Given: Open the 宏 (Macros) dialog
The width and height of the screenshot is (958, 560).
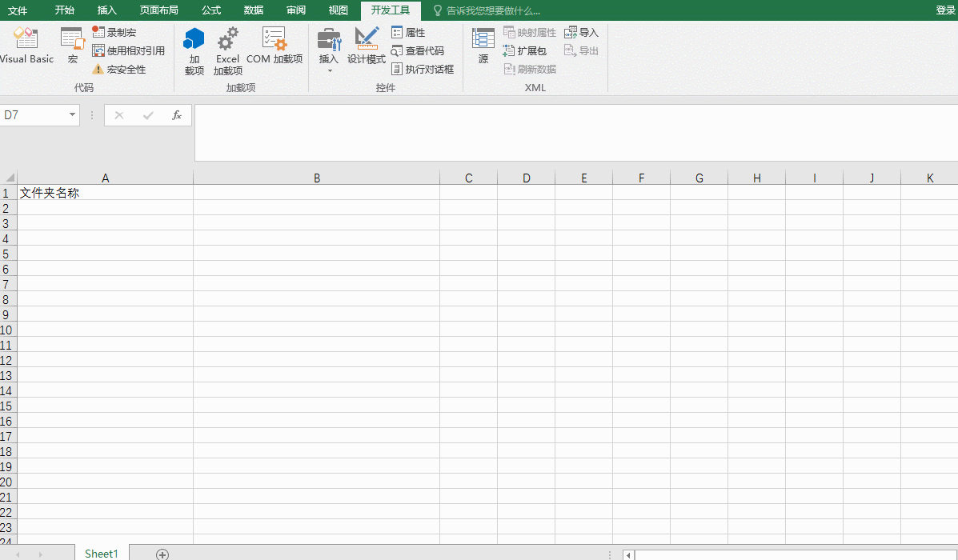Looking at the screenshot, I should point(73,48).
